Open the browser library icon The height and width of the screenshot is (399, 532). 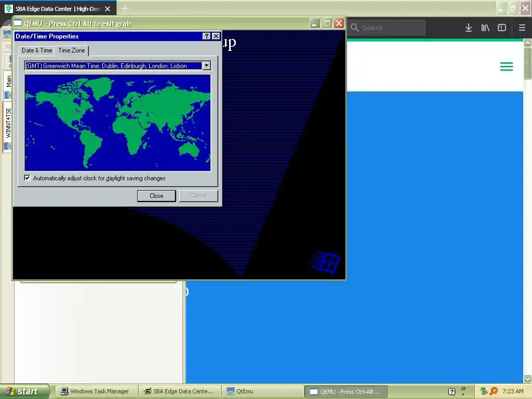pos(485,28)
